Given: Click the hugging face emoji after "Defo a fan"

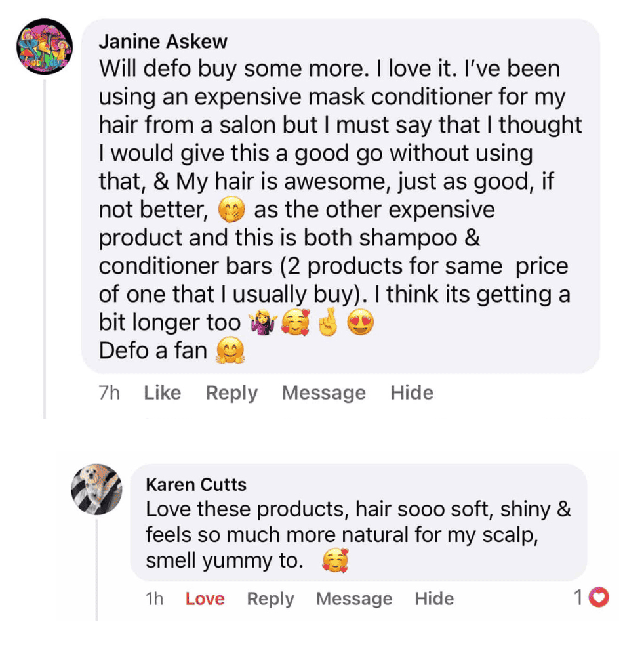Looking at the screenshot, I should coord(229,352).
